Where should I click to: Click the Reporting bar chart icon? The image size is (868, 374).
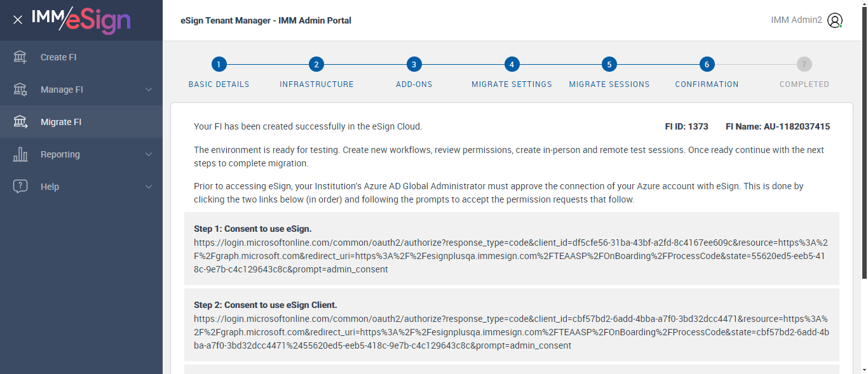tap(20, 154)
